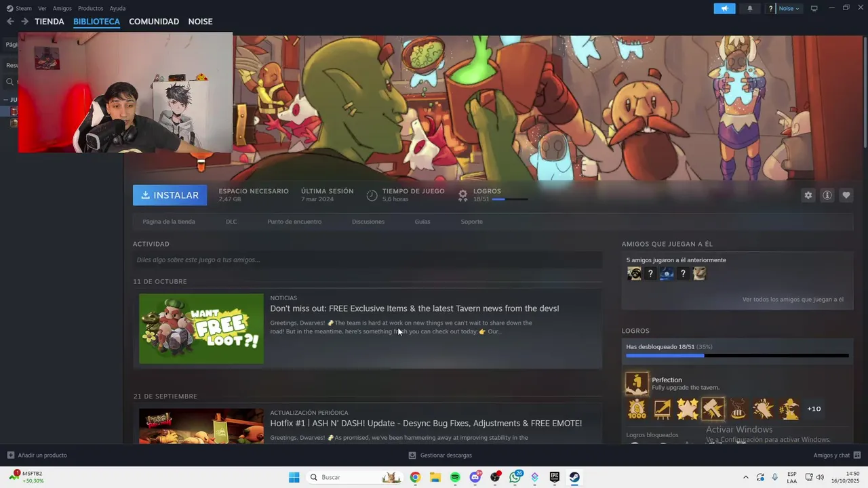Open Soporte tab
Image resolution: width=868 pixels, height=488 pixels.
472,222
